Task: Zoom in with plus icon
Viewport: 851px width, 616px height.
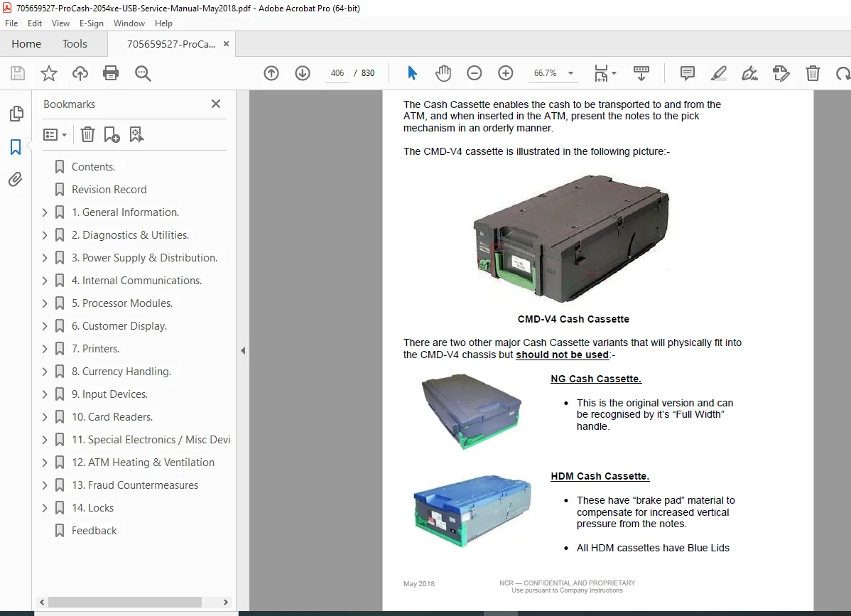Action: click(505, 72)
